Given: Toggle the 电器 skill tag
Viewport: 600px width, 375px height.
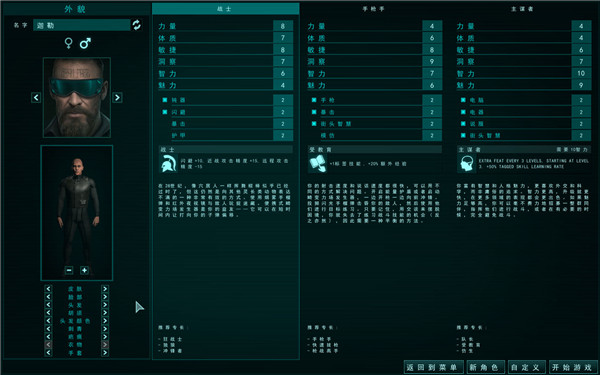Looking at the screenshot, I should click(x=463, y=112).
